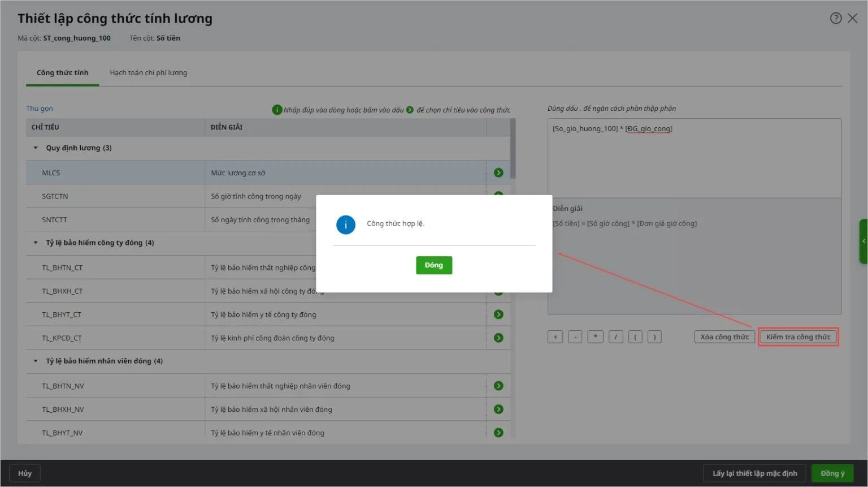Collapse Tỷ lệ bảo hiểm công ty đóng
This screenshot has height=487, width=868.
36,243
